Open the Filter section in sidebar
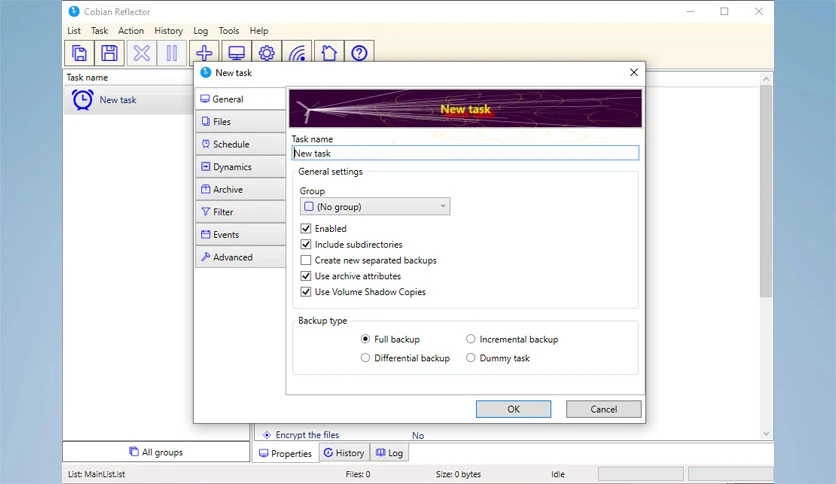The image size is (836, 484). point(241,212)
